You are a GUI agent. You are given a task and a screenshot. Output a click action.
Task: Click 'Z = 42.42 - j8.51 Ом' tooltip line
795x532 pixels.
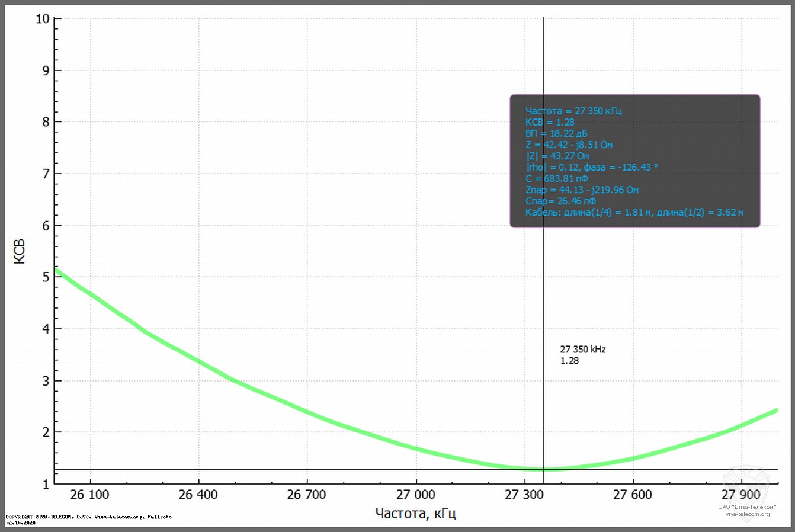[x=569, y=145]
